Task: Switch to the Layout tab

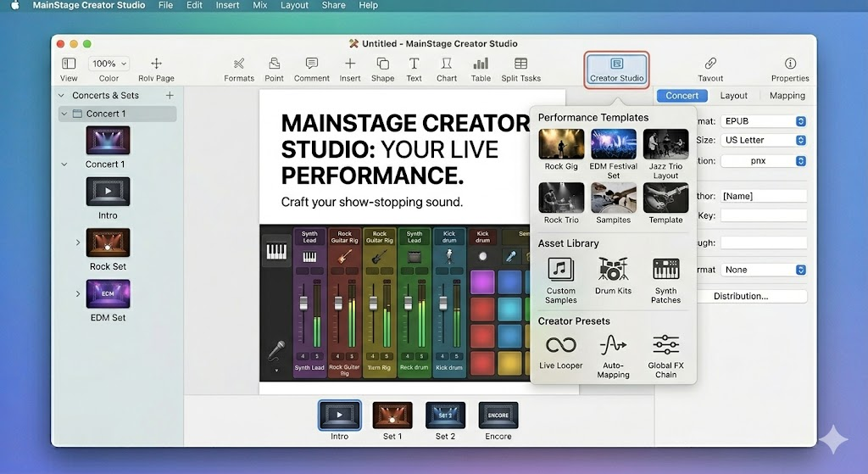Action: coord(733,95)
